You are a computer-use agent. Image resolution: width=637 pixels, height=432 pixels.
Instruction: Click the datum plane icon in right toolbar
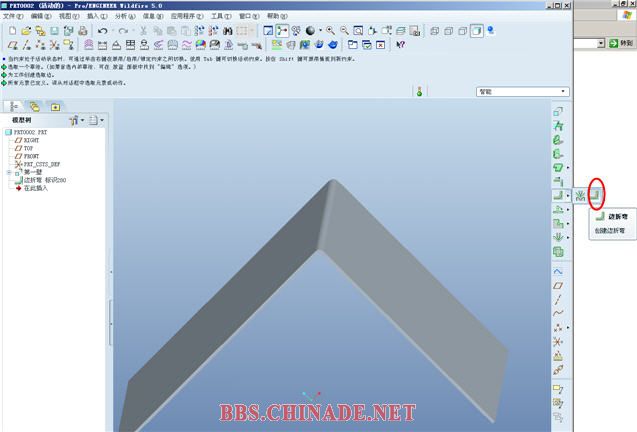tap(558, 286)
